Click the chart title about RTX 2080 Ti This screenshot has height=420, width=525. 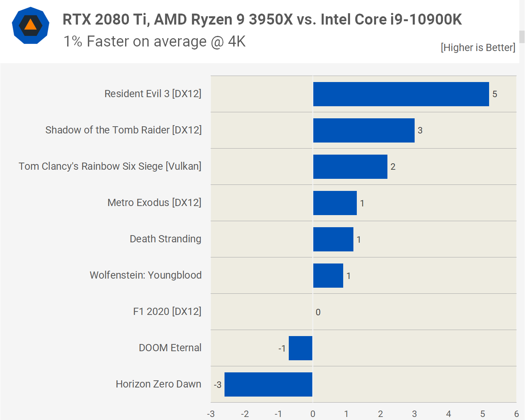[262, 19]
